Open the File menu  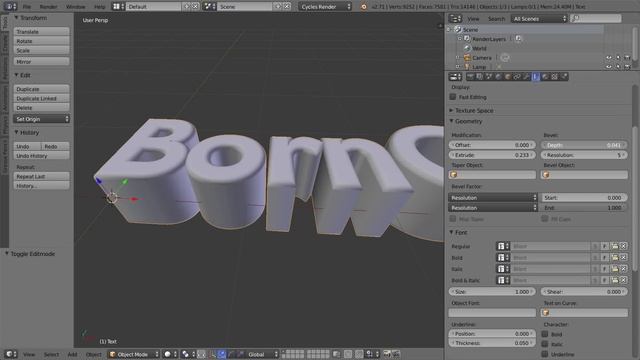[x=27, y=7]
